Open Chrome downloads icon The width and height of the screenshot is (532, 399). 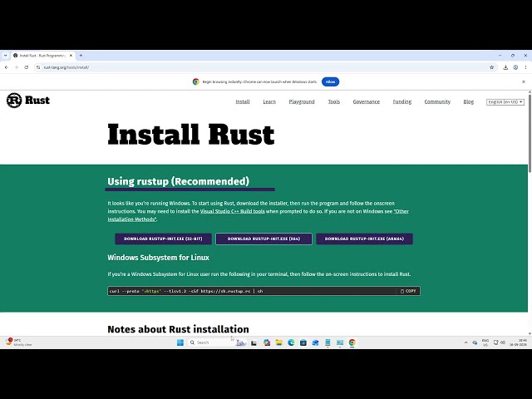click(x=505, y=67)
